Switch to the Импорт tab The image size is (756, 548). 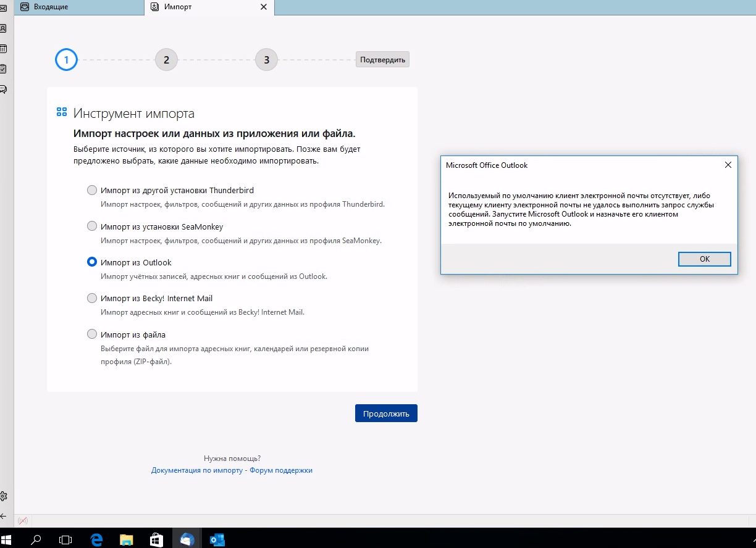click(209, 7)
